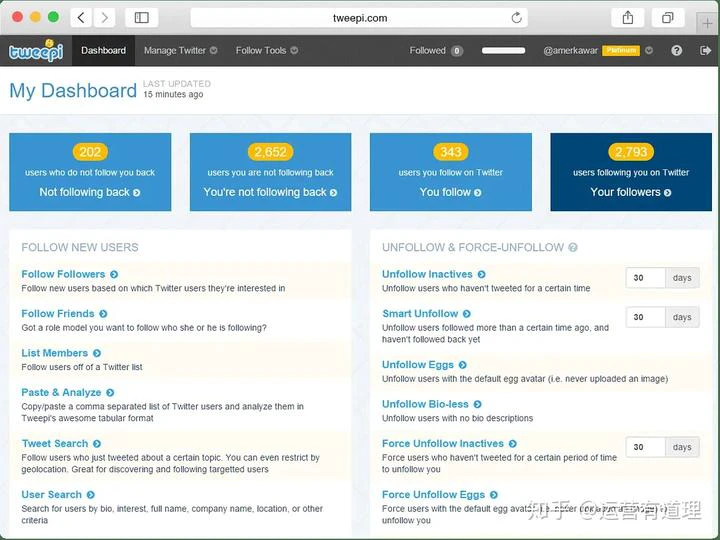720x540 pixels.
Task: Click the logout arrow icon in navbar
Action: (705, 51)
